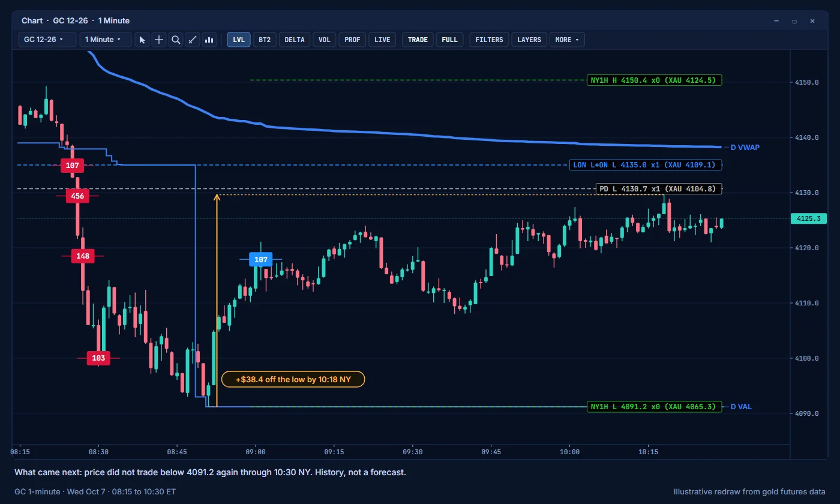
Task: Click the current price tag 4125.3
Action: tap(809, 218)
